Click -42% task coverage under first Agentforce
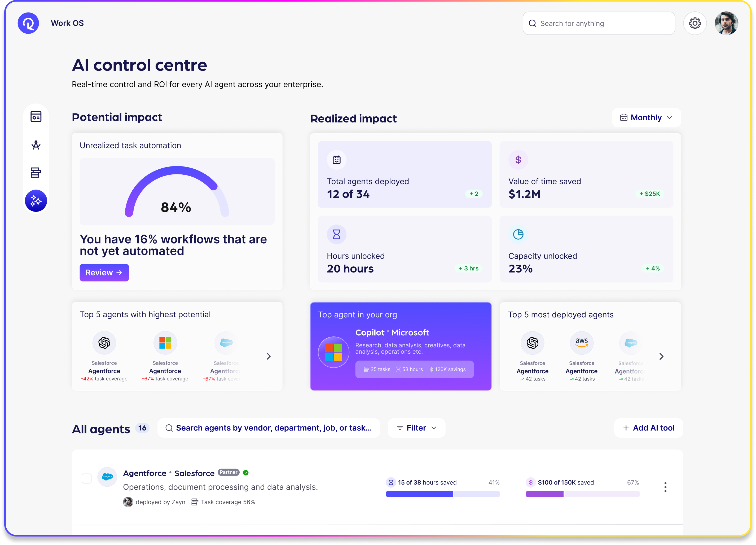This screenshot has height=545, width=756. [x=104, y=379]
